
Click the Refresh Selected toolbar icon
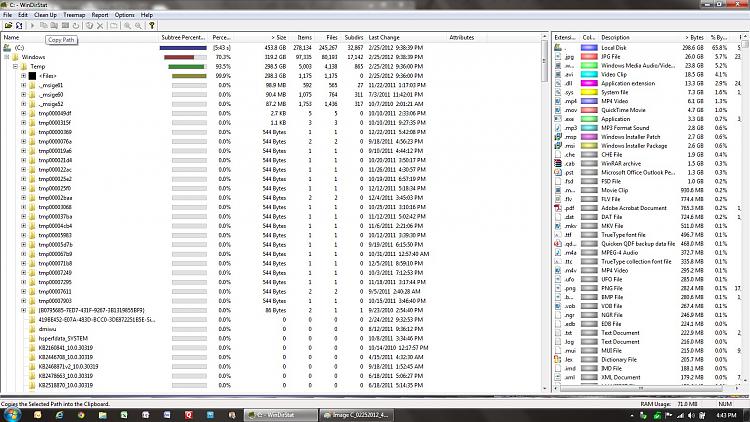tap(76, 25)
